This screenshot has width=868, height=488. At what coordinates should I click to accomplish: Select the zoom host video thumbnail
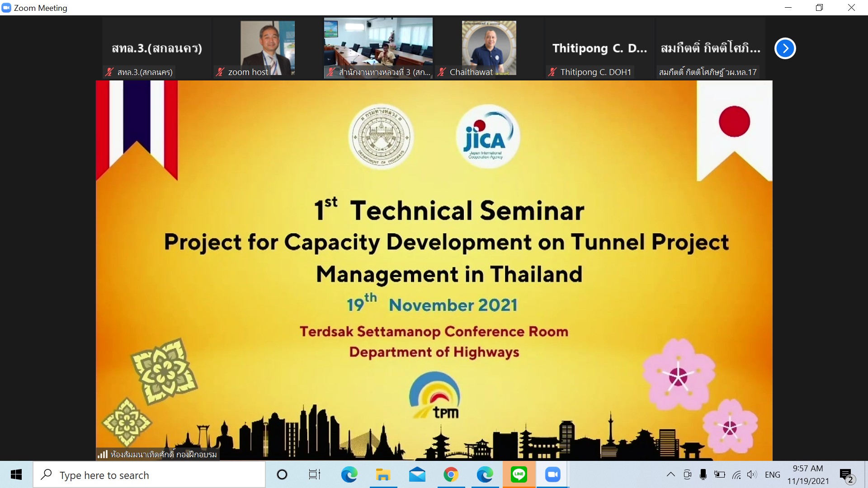267,47
